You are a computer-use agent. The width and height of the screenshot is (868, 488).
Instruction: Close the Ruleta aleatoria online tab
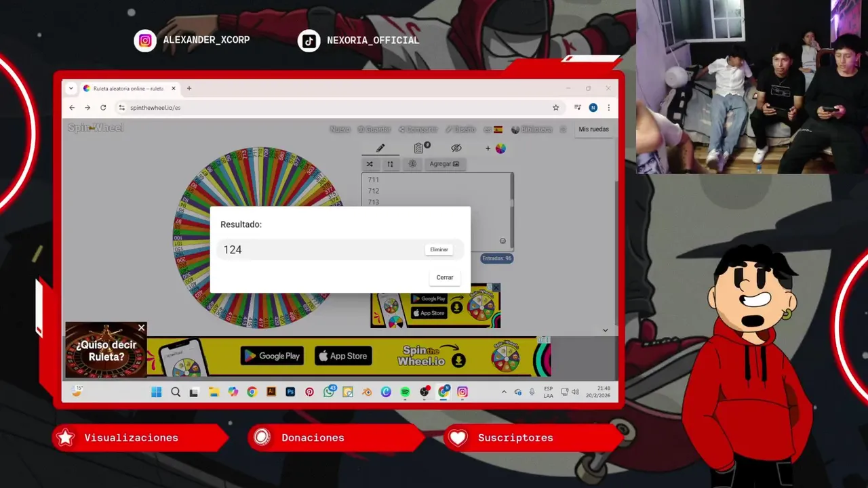(174, 89)
